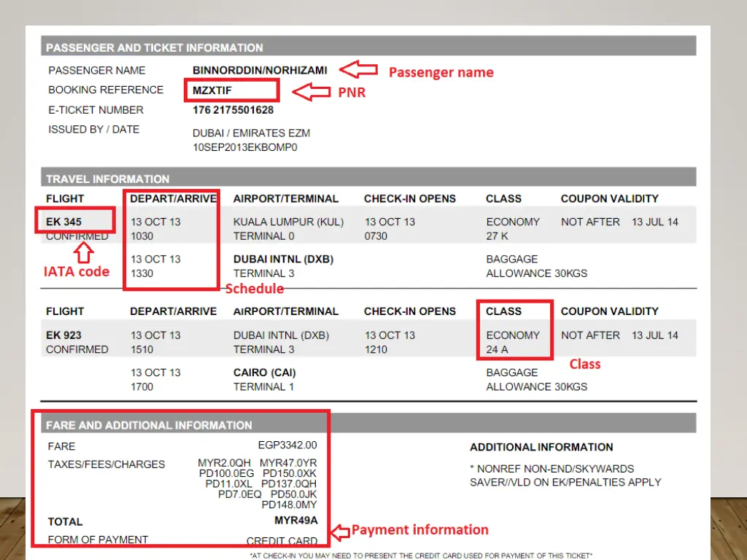The height and width of the screenshot is (560, 747).
Task: Click the TAXES/FEES/CHARGES label
Action: [107, 464]
